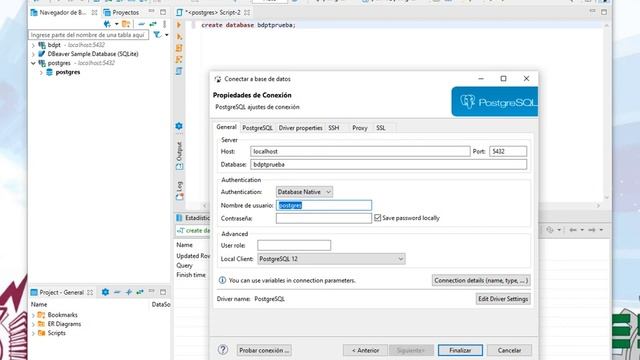This screenshot has height=360, width=640.
Task: Click the User role input field
Action: (x=294, y=245)
